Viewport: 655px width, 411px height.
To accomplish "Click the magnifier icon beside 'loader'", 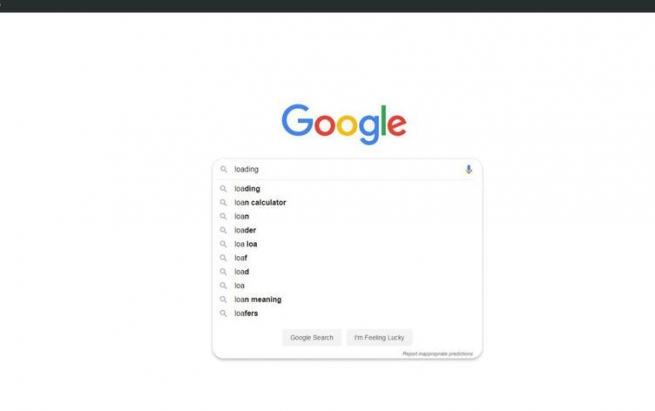I will click(x=223, y=230).
